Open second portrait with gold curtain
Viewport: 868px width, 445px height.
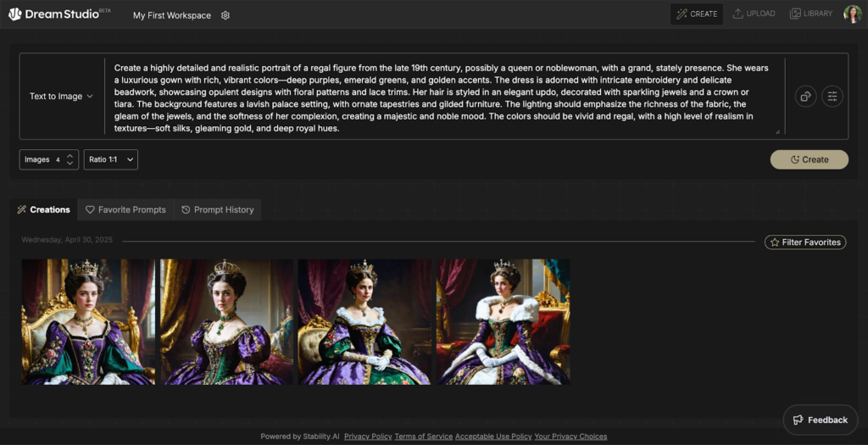tap(227, 321)
